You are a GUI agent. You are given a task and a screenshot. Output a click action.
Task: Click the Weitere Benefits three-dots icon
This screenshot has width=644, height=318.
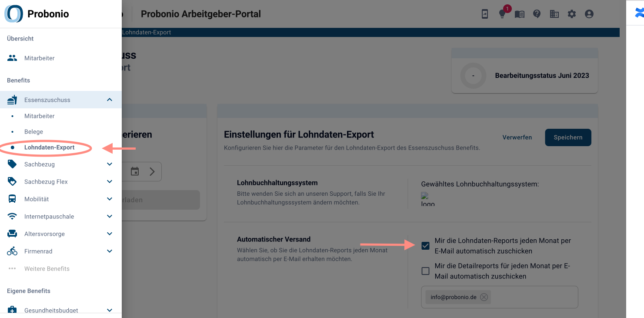(12, 268)
